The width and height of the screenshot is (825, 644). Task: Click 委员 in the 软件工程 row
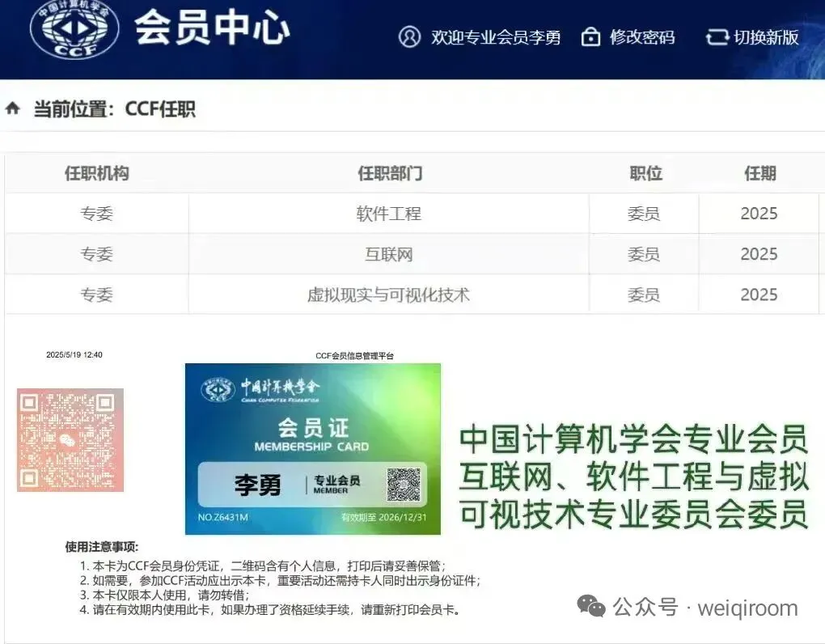[x=644, y=214]
